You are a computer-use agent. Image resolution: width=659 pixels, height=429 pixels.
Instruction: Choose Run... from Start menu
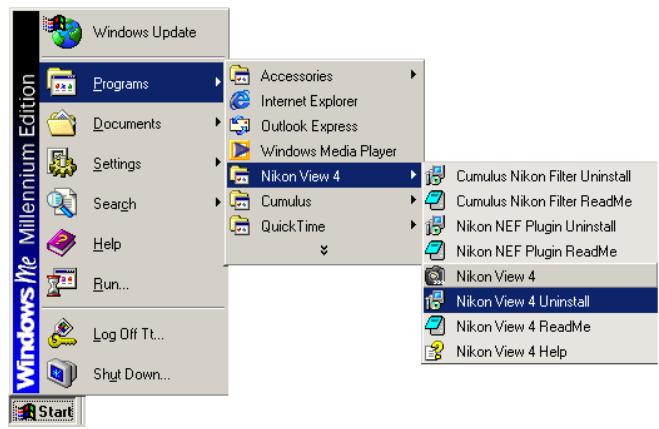pos(132,283)
